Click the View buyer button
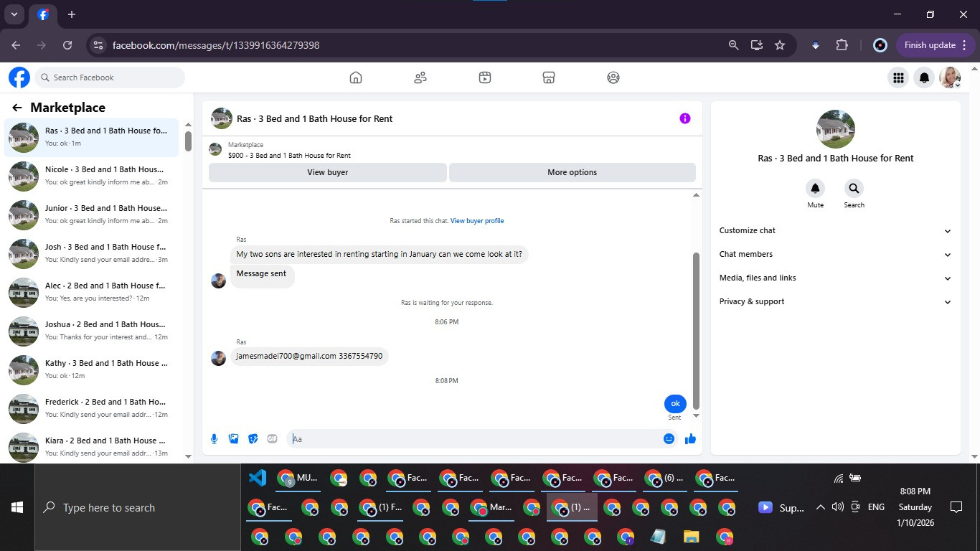Image resolution: width=980 pixels, height=551 pixels. click(x=328, y=172)
